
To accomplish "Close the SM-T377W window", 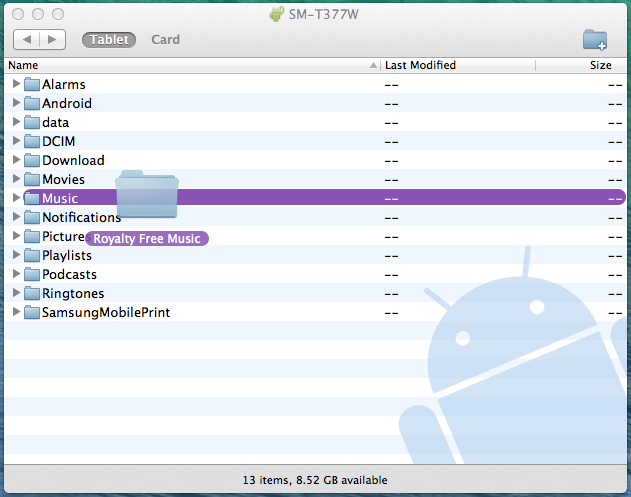I will tap(18, 14).
